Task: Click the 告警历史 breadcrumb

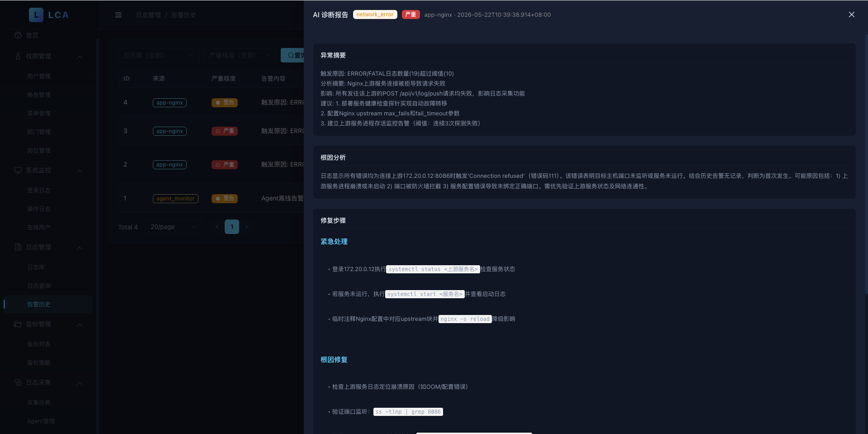Action: (184, 15)
